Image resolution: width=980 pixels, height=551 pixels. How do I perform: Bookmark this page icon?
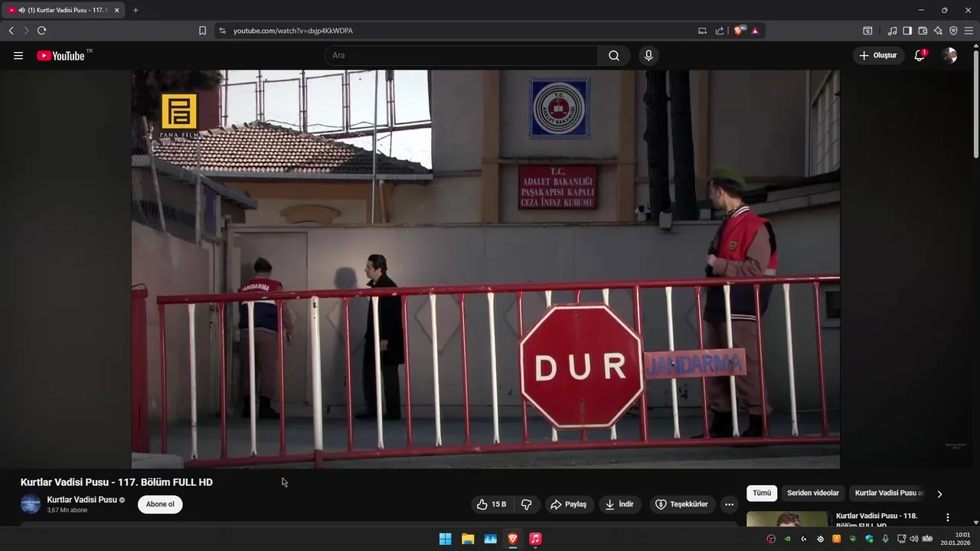pos(202,31)
